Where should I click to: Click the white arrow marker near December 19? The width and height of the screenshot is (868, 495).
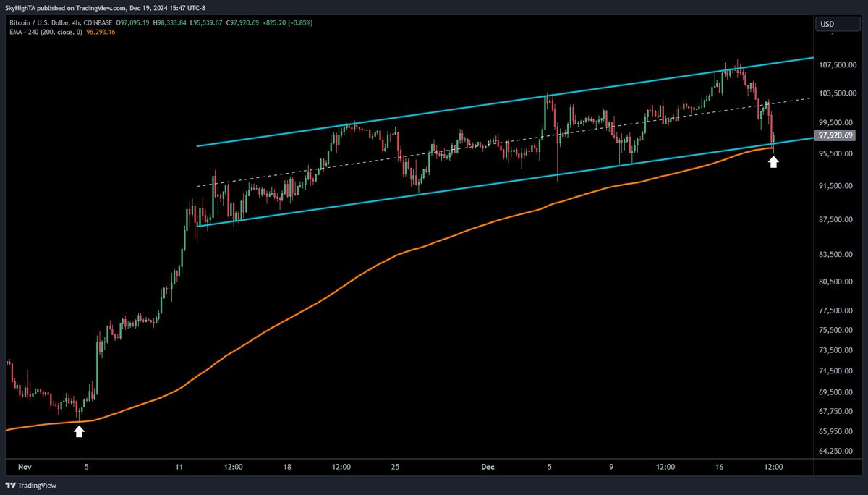[773, 161]
